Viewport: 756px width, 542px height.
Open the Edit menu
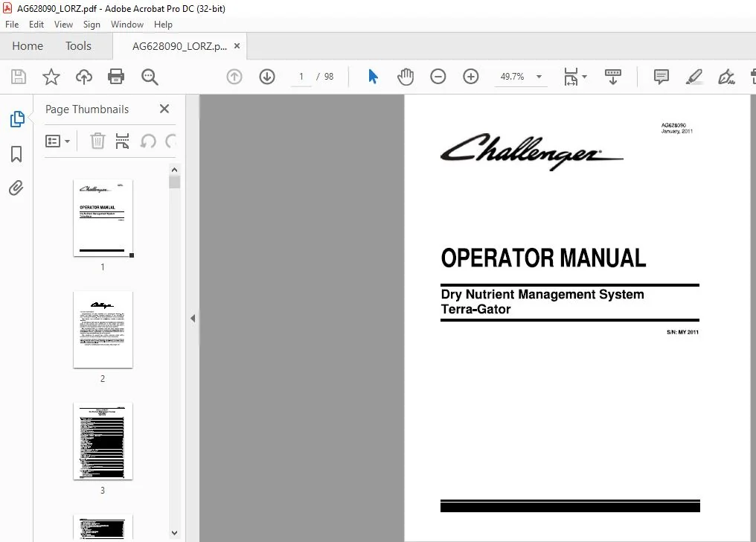coord(36,25)
